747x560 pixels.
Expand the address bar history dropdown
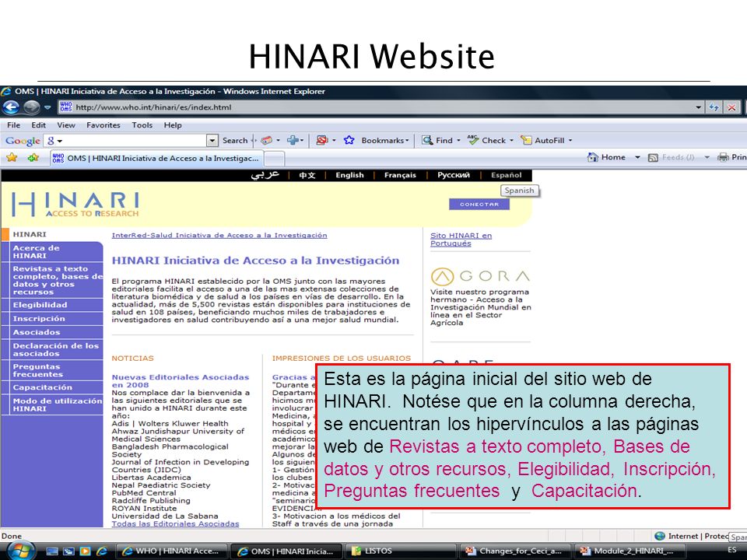(699, 107)
